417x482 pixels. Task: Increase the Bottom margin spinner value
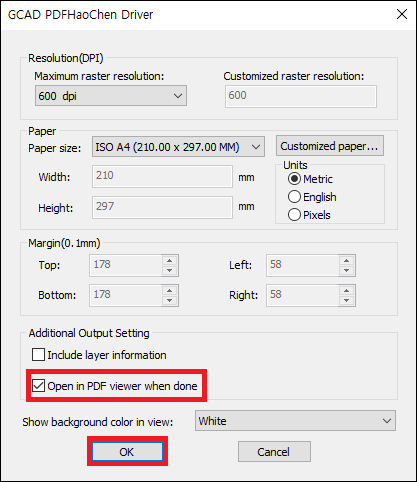pos(170,291)
